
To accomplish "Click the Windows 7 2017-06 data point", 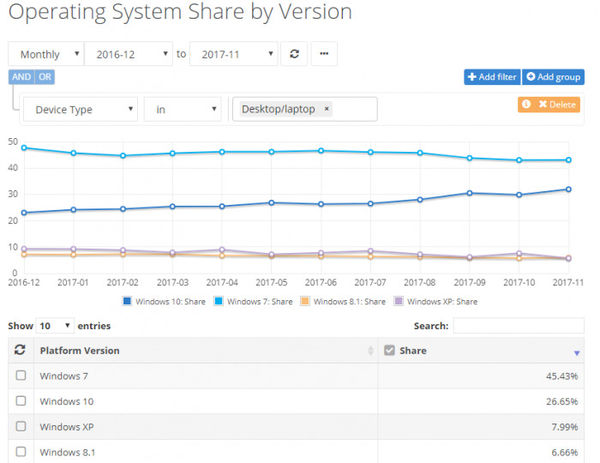I will coord(321,150).
